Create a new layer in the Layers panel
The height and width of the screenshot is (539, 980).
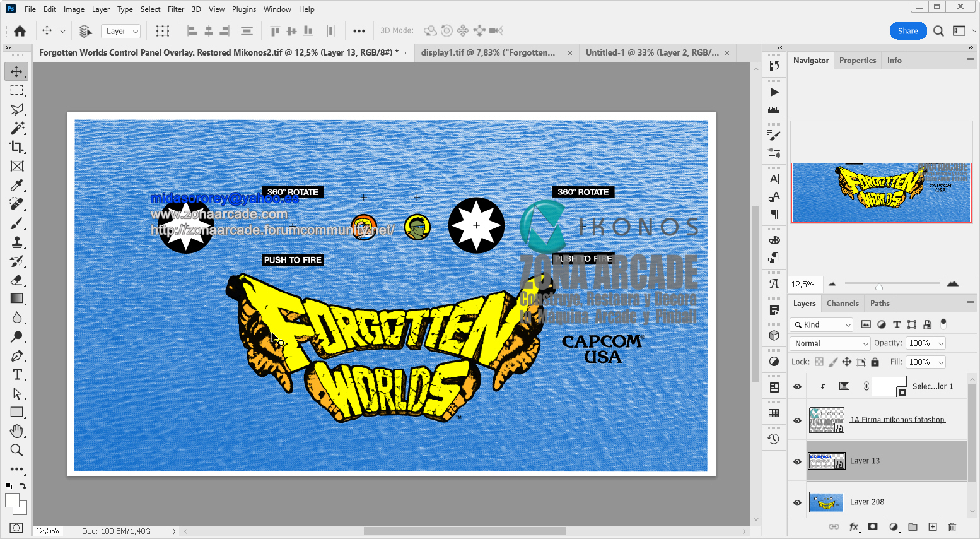pyautogui.click(x=933, y=526)
